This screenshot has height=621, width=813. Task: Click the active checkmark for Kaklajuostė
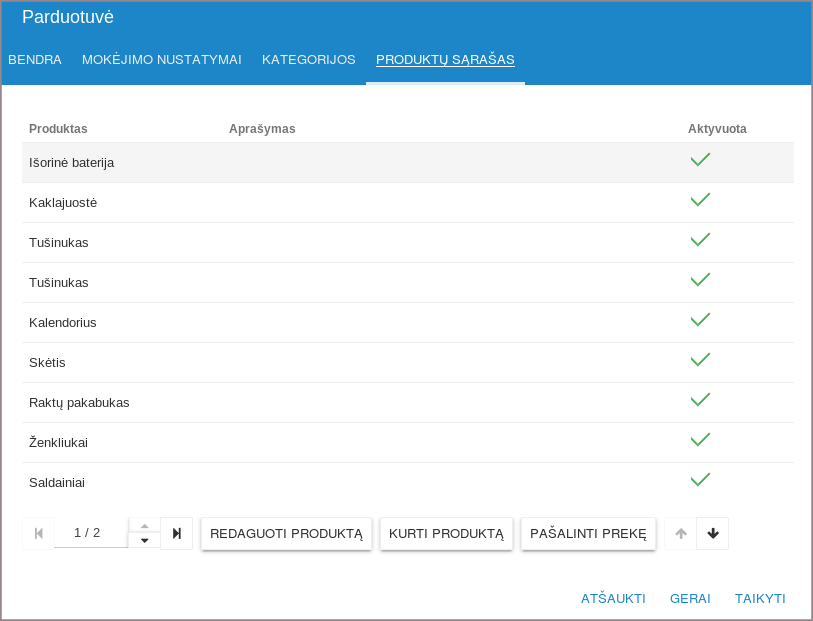coord(700,200)
